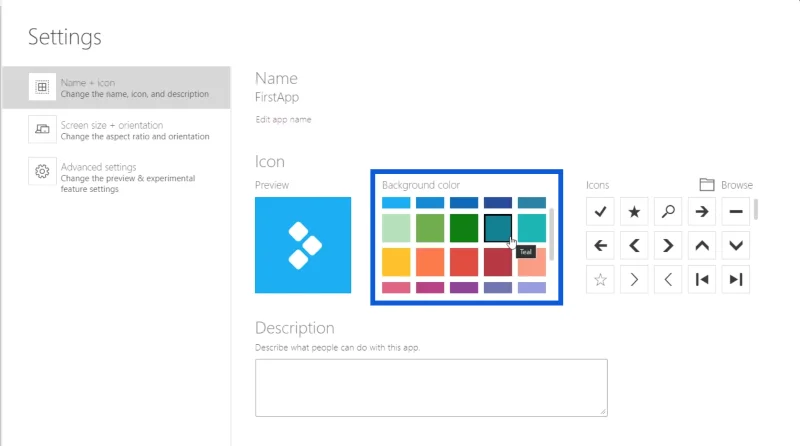Viewport: 800px width, 446px height.
Task: Click the background color palette scrollbar
Action: point(552,234)
